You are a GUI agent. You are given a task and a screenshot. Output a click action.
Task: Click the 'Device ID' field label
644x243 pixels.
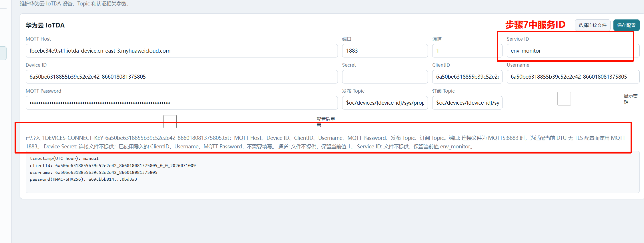(36, 65)
